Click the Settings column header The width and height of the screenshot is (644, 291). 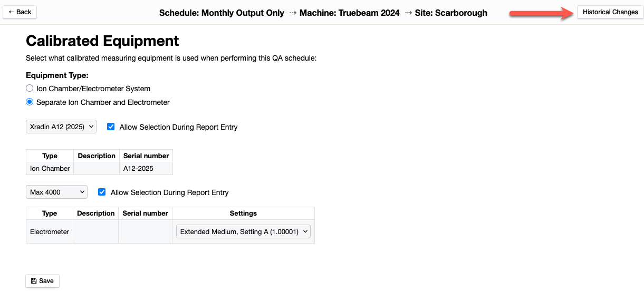click(x=243, y=214)
